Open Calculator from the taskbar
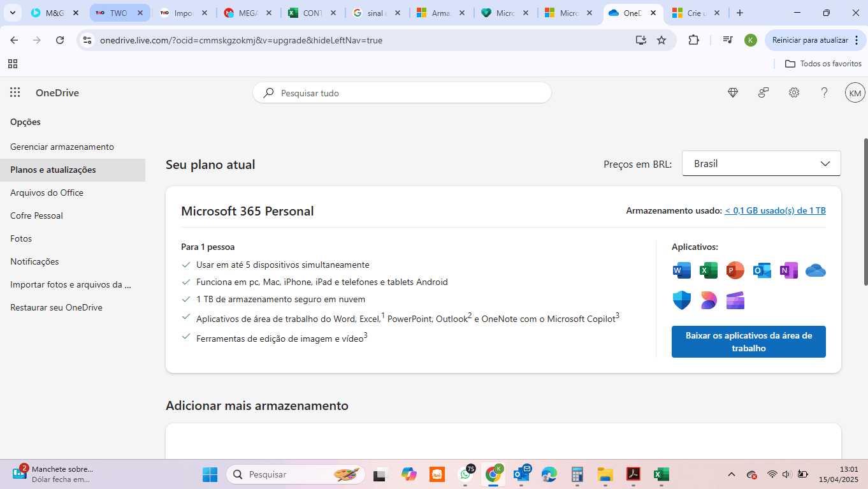The width and height of the screenshot is (868, 489). [577, 474]
